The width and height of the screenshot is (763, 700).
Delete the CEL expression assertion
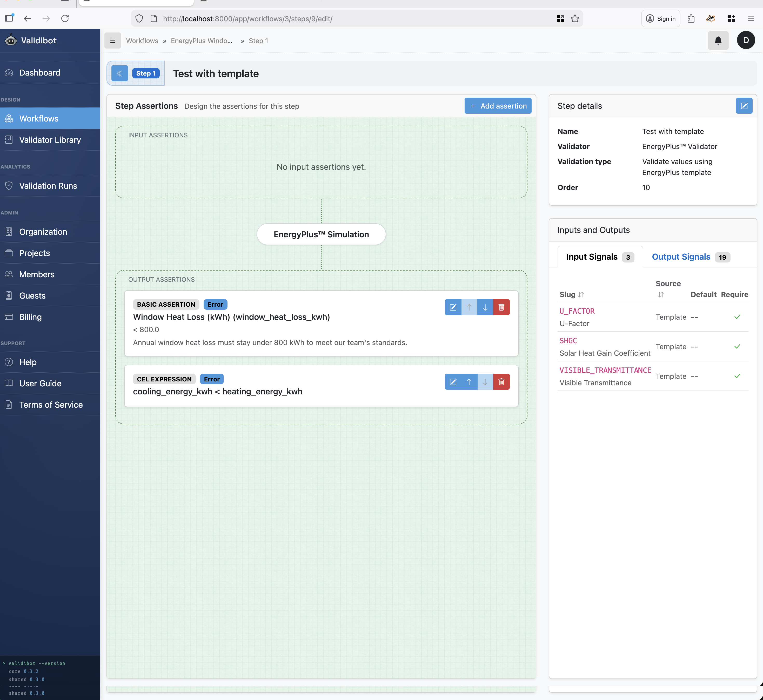(x=501, y=382)
